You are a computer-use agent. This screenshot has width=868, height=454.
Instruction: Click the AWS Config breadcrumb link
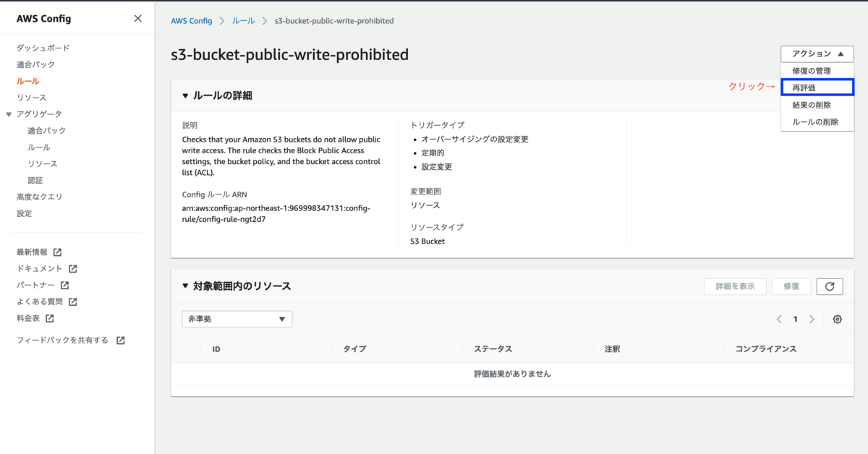pyautogui.click(x=192, y=21)
